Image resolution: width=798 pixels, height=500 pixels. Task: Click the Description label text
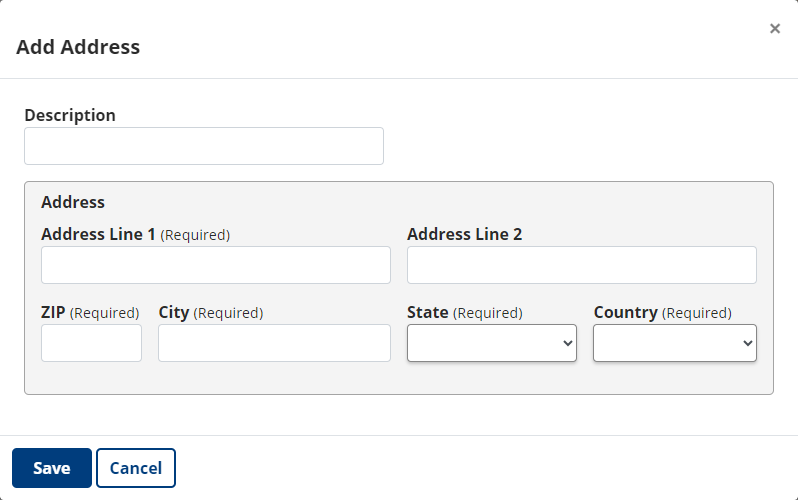point(70,115)
